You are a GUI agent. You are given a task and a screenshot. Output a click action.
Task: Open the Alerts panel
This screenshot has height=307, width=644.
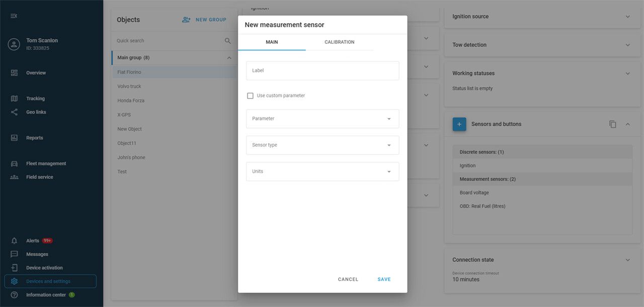(x=32, y=240)
